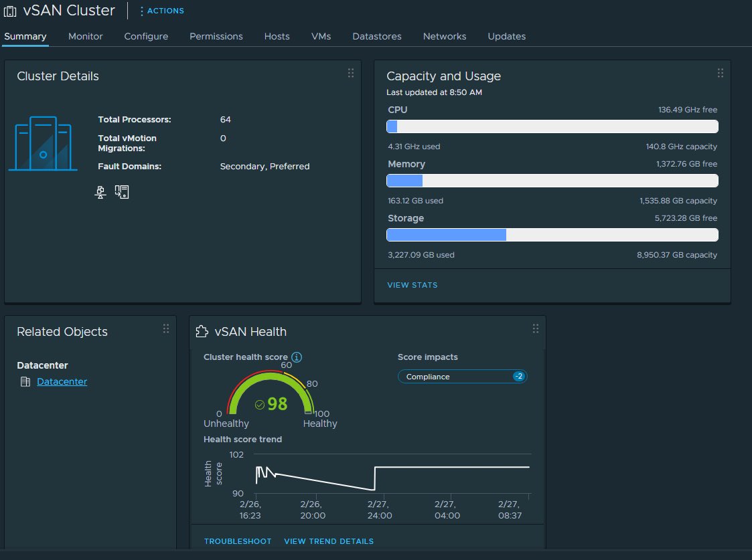Open the ACTIONS menu
The height and width of the screenshot is (560, 752).
coord(161,11)
